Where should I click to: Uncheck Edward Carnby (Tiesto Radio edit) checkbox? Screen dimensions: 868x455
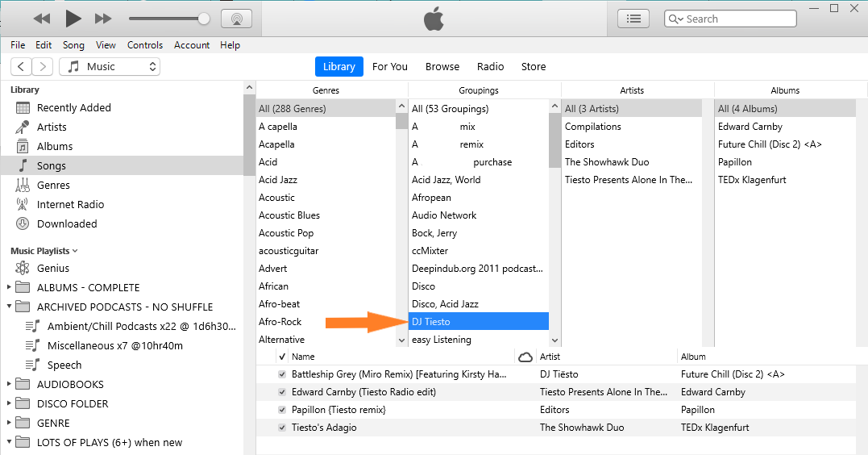pyautogui.click(x=282, y=392)
